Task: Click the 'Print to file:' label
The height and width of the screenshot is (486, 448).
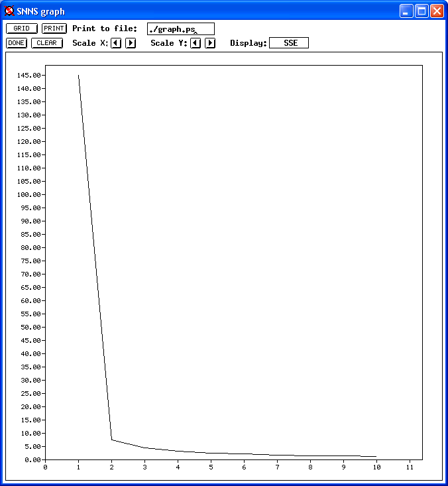Action: click(x=105, y=29)
